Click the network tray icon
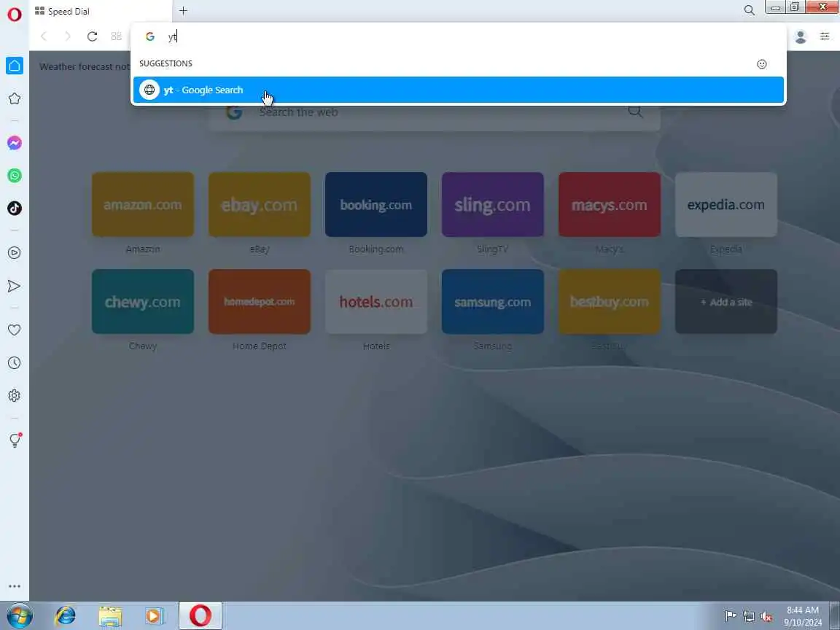This screenshot has height=630, width=840. coord(748,617)
